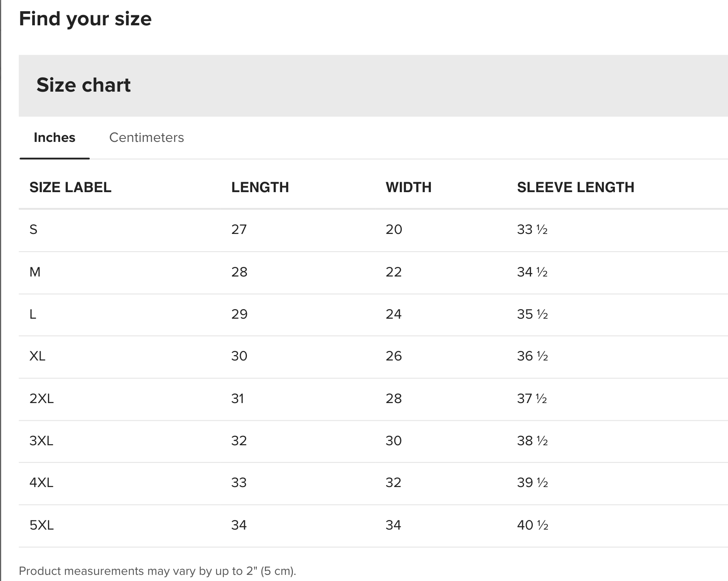Click the product measurements disclaimer text
This screenshot has width=728, height=581.
[157, 571]
